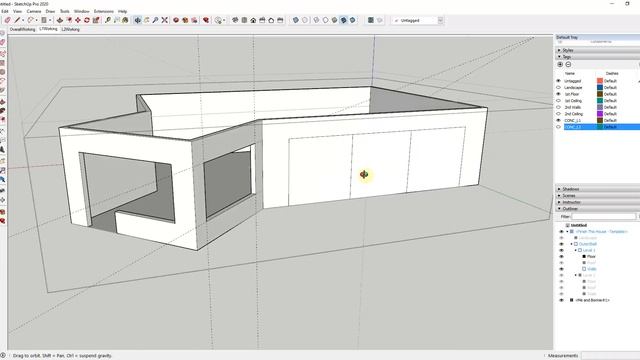The height and width of the screenshot is (360, 640).
Task: Click the Landscape tag blue swatch
Action: pyautogui.click(x=600, y=87)
